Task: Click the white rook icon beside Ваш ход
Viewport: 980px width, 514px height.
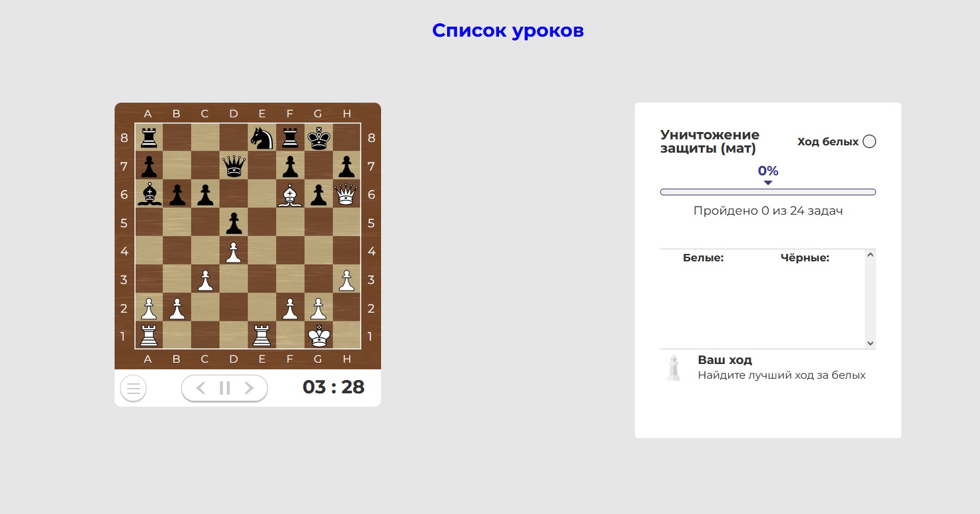Action: (x=674, y=367)
